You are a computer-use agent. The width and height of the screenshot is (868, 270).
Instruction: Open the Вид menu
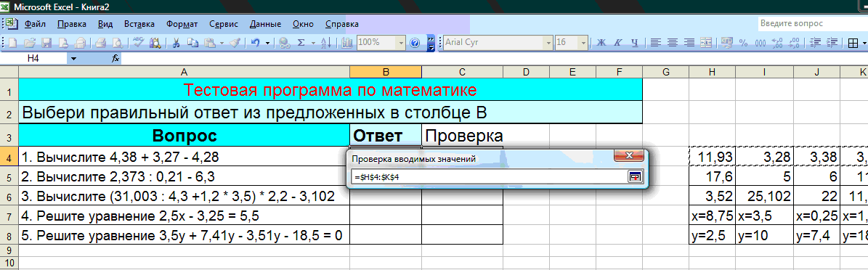click(105, 25)
